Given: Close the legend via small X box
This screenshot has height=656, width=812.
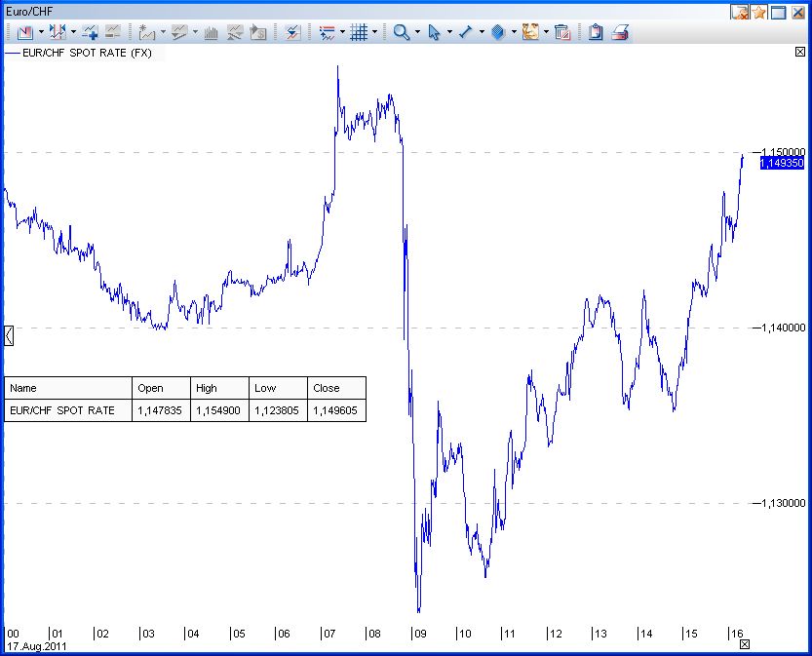Looking at the screenshot, I should [800, 52].
